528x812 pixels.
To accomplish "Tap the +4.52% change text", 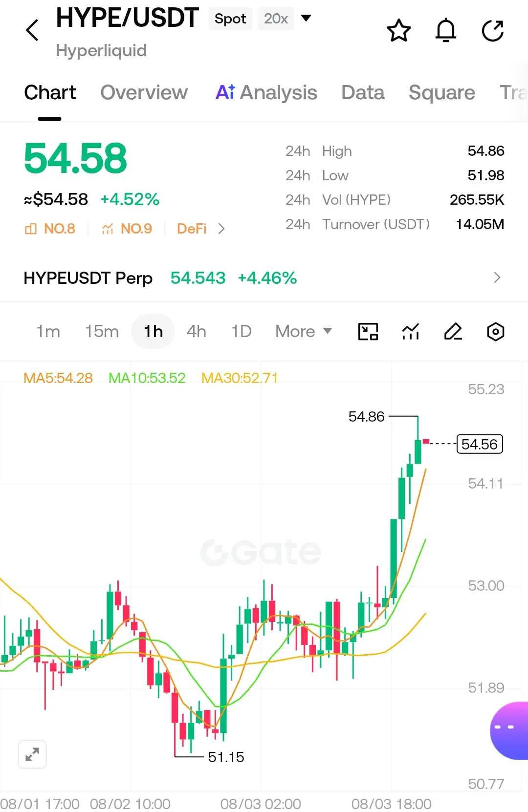I will (x=130, y=199).
